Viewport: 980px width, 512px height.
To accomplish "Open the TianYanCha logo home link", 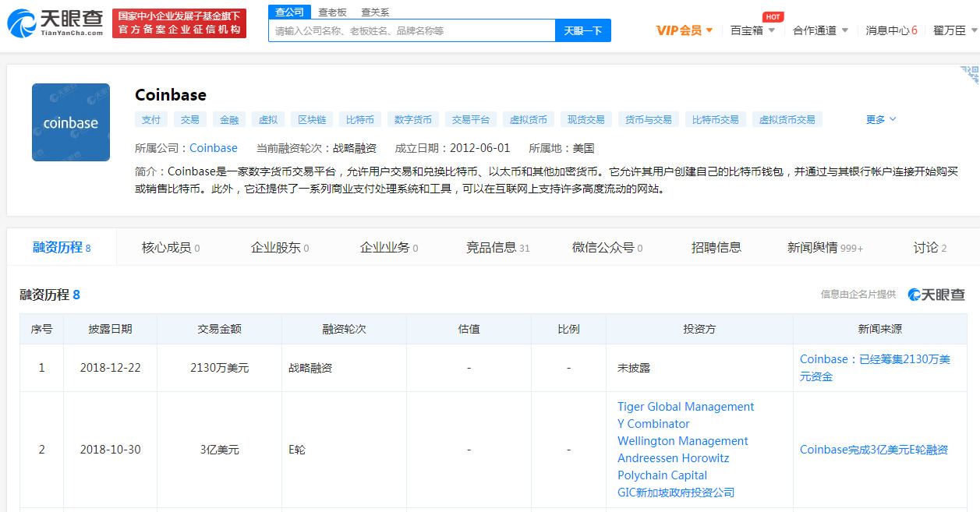I will [55, 23].
